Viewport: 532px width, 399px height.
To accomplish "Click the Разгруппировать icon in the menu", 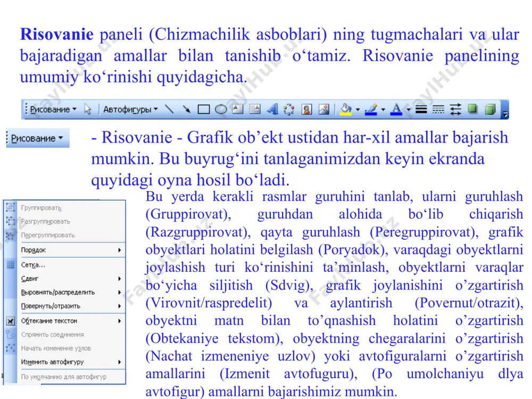I will tap(11, 221).
